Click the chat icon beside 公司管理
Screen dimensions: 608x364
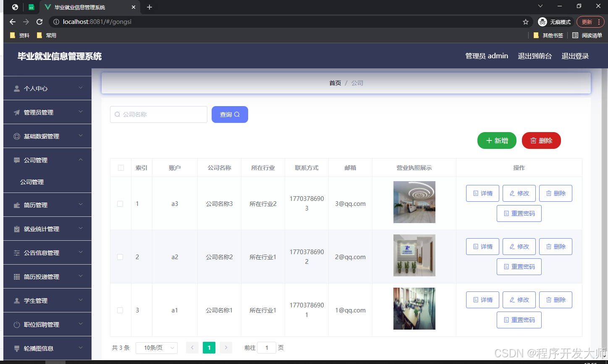click(x=17, y=160)
